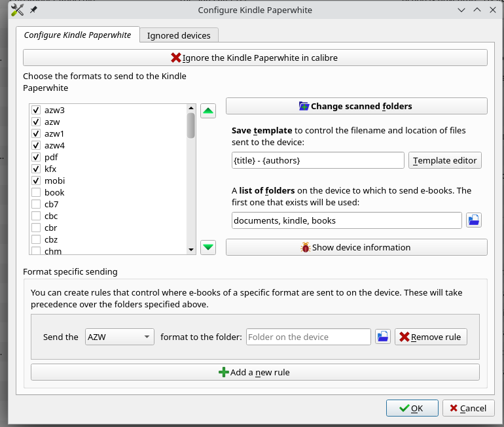Show device information
The height and width of the screenshot is (427, 504).
click(356, 247)
